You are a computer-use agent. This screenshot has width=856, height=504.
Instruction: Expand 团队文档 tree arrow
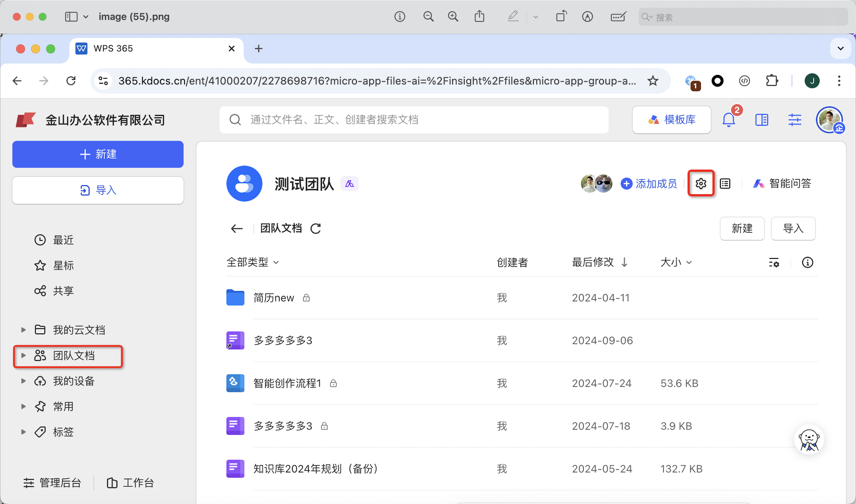(24, 355)
